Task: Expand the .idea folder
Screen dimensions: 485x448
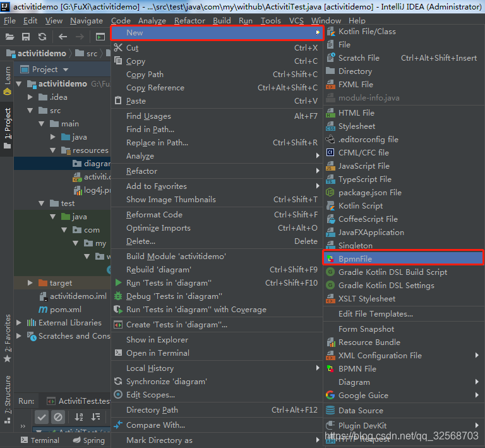Action: 30,97
